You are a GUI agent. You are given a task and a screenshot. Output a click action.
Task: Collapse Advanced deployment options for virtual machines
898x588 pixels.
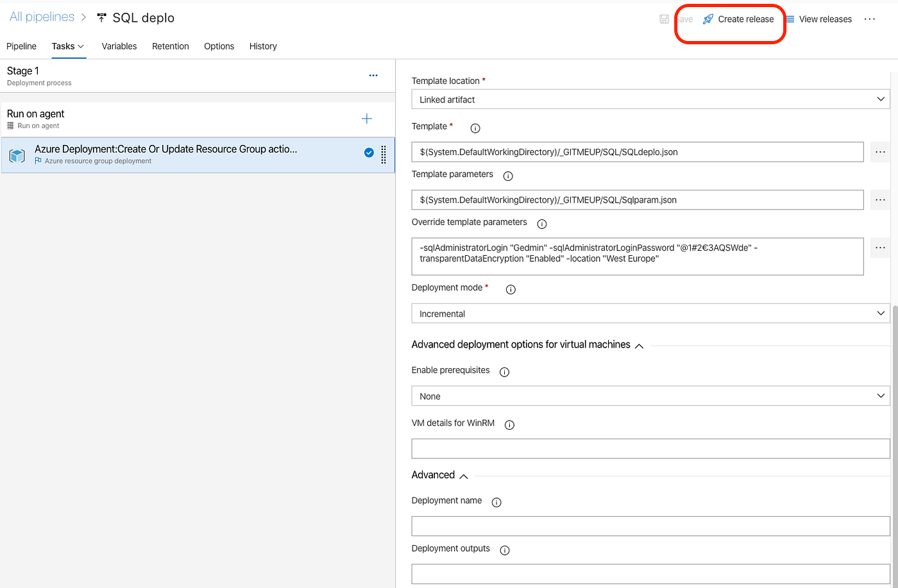638,345
